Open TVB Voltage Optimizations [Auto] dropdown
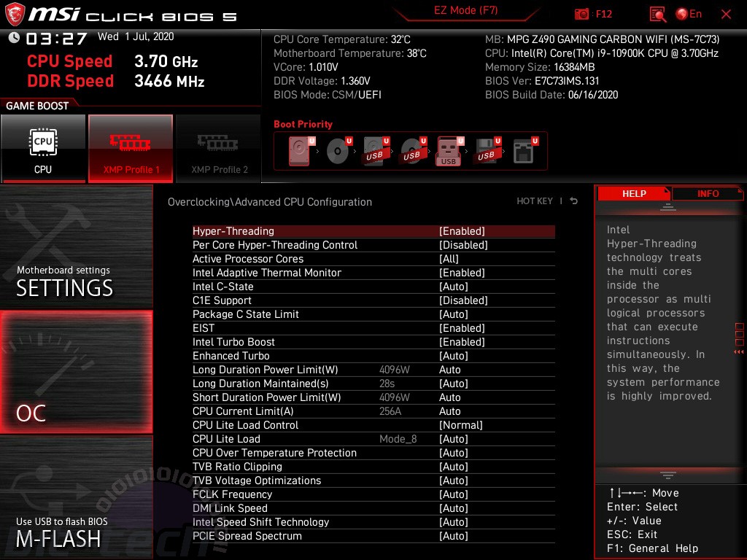This screenshot has height=560, width=747. pyautogui.click(x=454, y=480)
